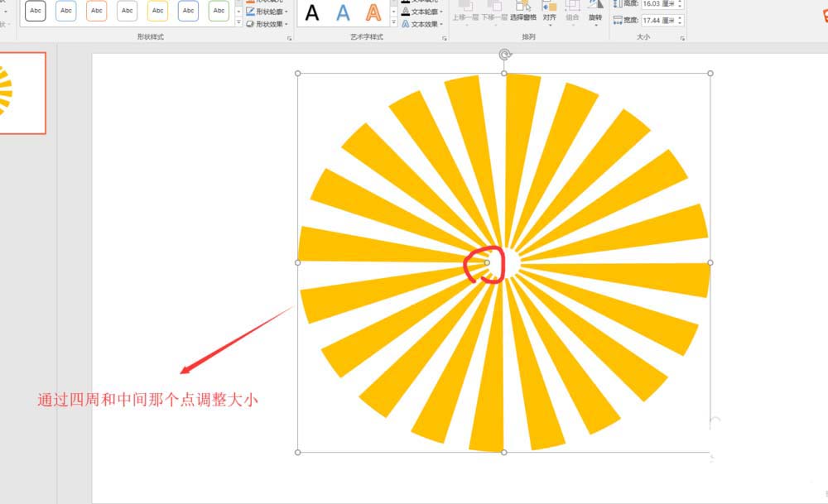Screen dimensions: 828x504
Task: Click the top-middle sizing handle
Action: pos(504,74)
